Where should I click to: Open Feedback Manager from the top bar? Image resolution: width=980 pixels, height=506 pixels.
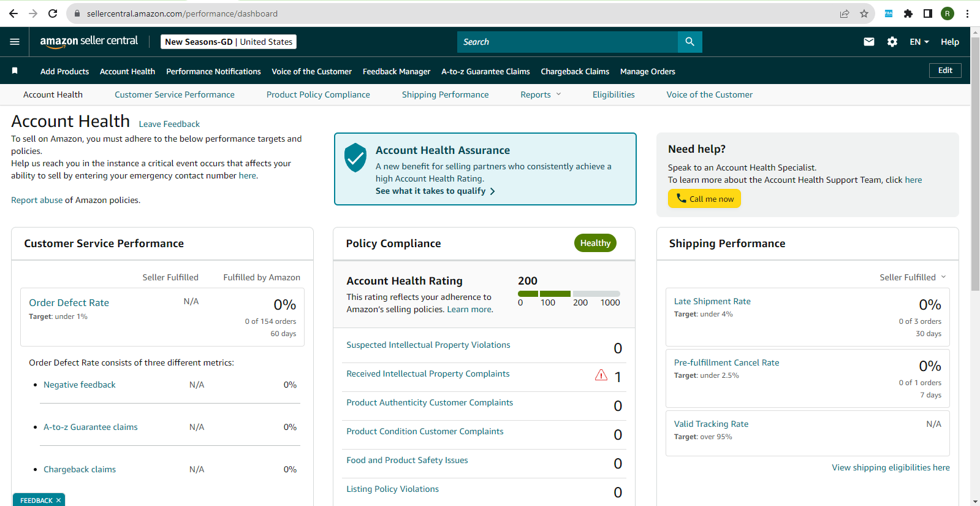tap(397, 71)
